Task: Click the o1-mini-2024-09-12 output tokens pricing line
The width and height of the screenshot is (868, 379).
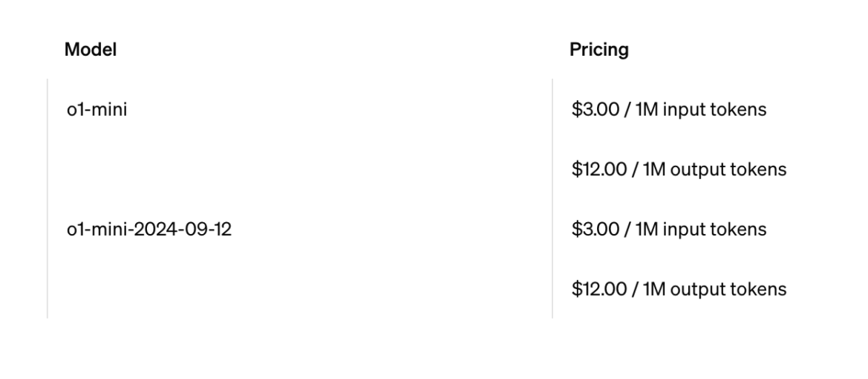Action: (x=678, y=289)
